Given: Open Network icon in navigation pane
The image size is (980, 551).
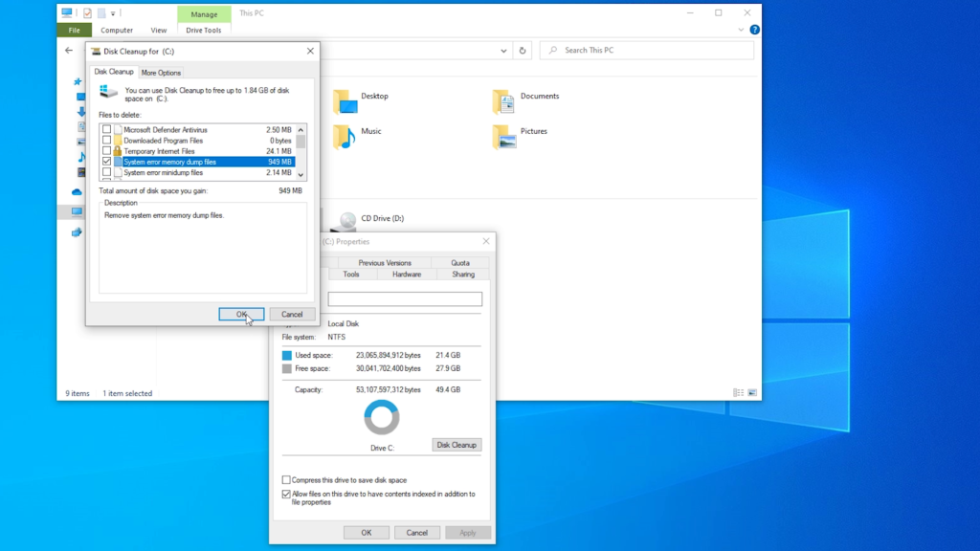Looking at the screenshot, I should click(x=77, y=232).
